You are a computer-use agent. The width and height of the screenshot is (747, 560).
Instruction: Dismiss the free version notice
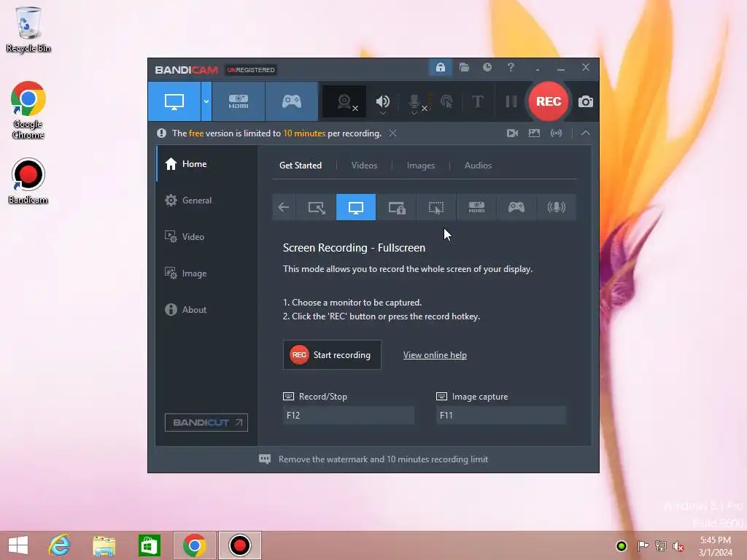coord(392,133)
